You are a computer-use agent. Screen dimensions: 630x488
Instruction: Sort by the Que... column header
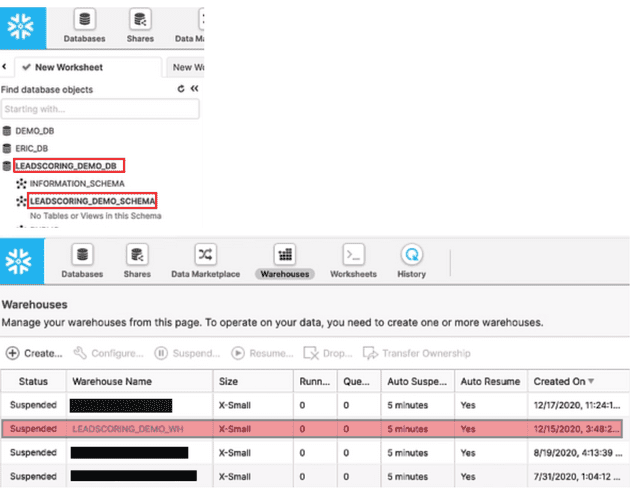tap(359, 381)
